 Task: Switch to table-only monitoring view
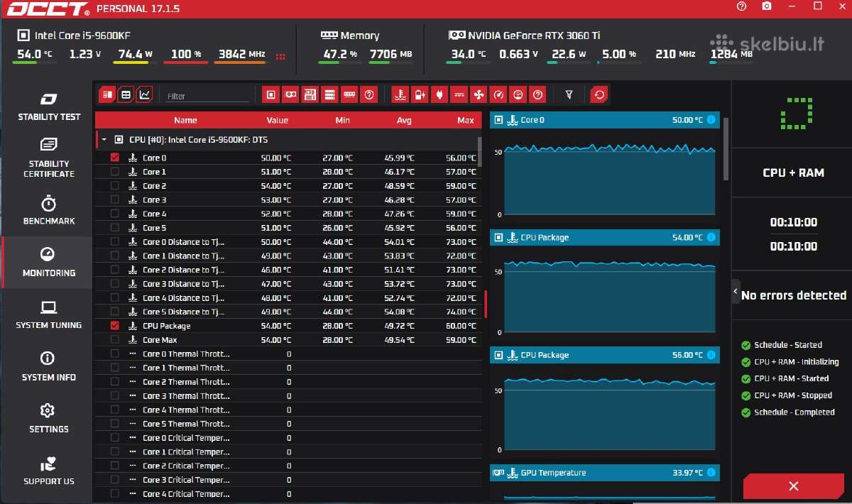(126, 94)
